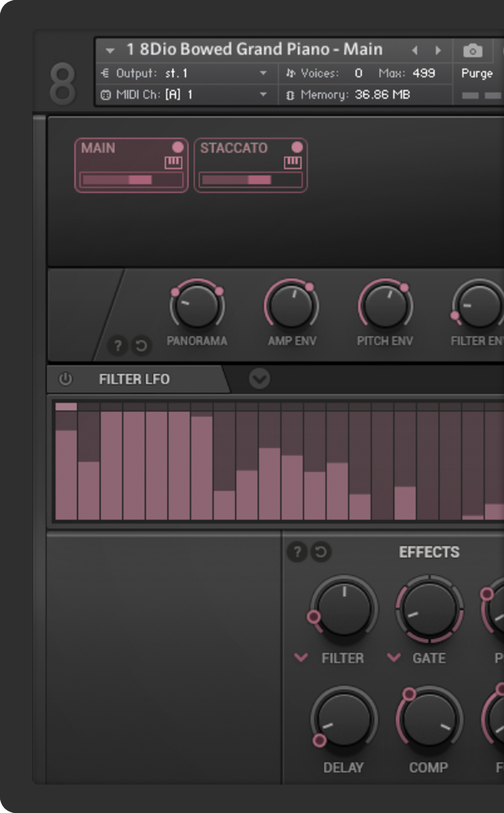Click the Voices count 0
Screen dimensions: 504x813
coord(358,73)
